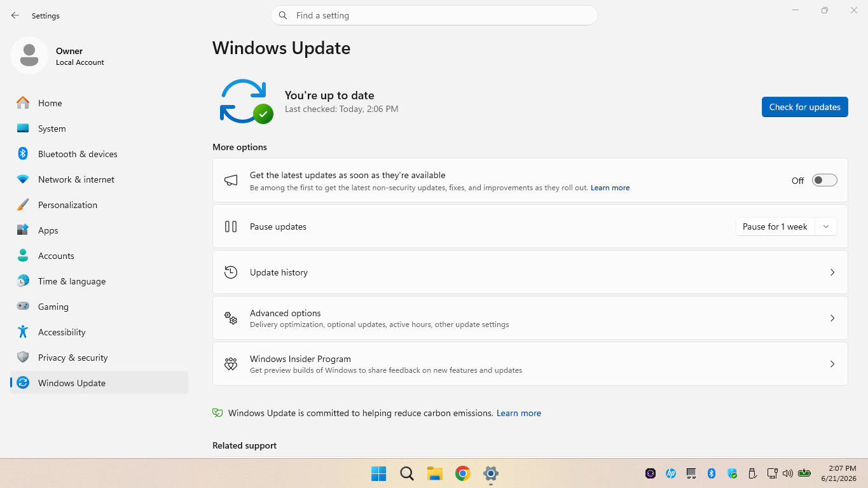Open Accessibility settings
Viewport: 868px width, 488px height.
(99, 332)
